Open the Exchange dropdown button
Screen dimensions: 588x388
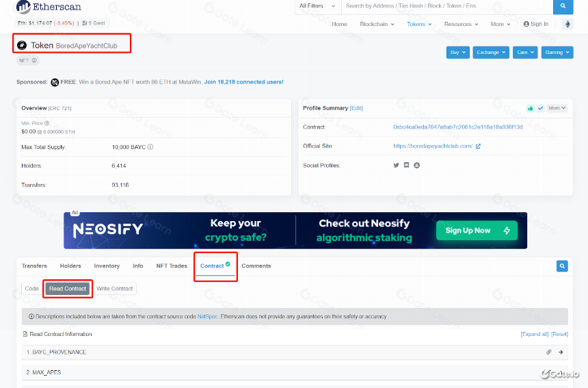[x=491, y=53]
